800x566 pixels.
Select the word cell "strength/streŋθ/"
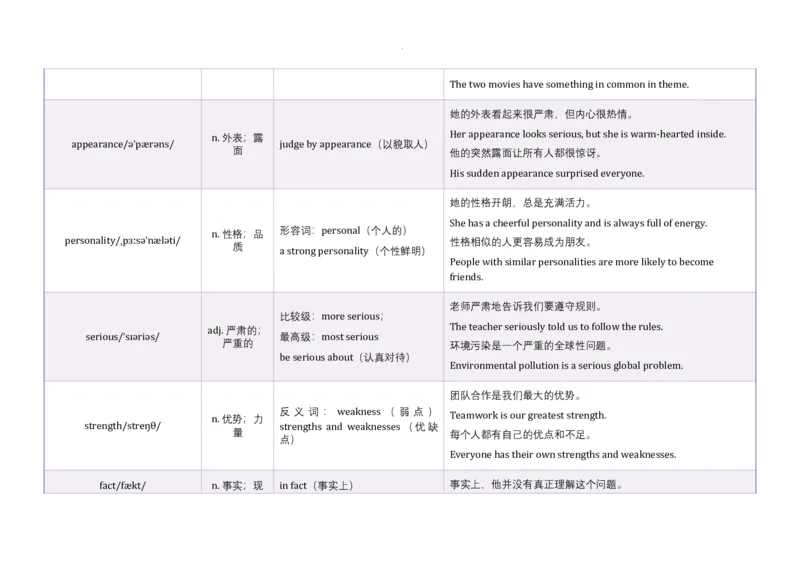122,426
